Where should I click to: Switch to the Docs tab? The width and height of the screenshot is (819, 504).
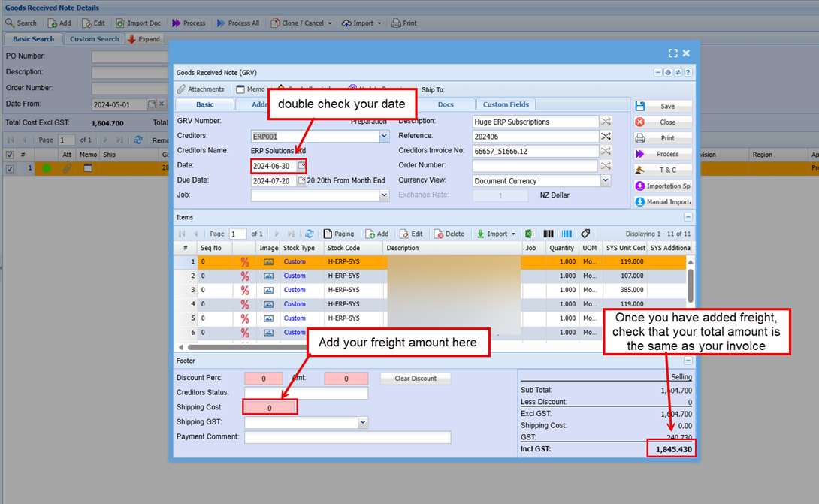click(x=446, y=104)
